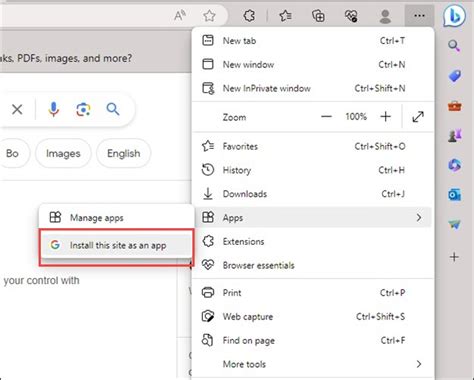The image size is (474, 380).
Task: Open the Extensions puzzle icon in toolbar
Action: (249, 15)
